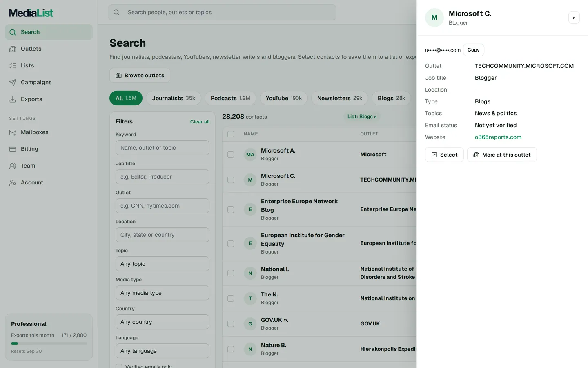Open the Any topic dropdown
Screen dimensions: 588x368
(x=162, y=264)
